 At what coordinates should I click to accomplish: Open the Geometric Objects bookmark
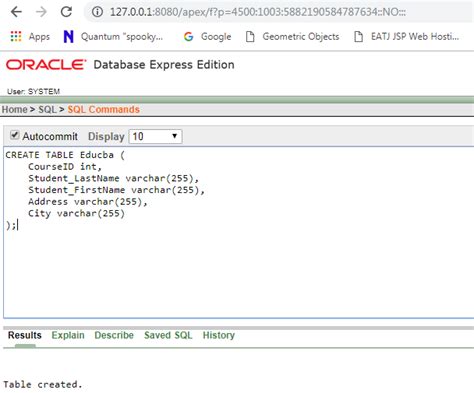click(x=292, y=36)
